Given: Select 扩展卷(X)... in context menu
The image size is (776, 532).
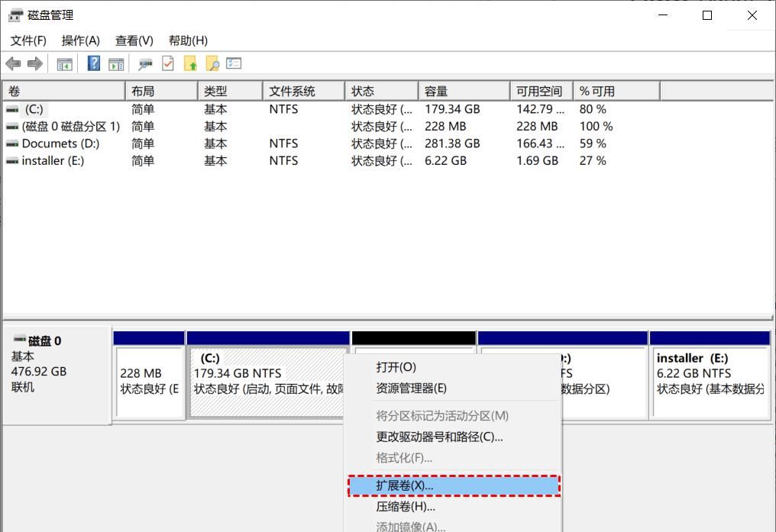Looking at the screenshot, I should (405, 485).
